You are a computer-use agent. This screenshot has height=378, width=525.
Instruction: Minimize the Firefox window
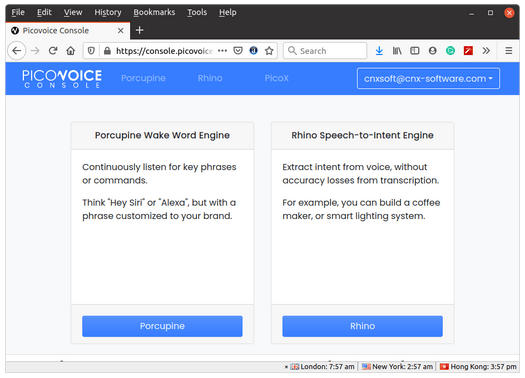471,13
